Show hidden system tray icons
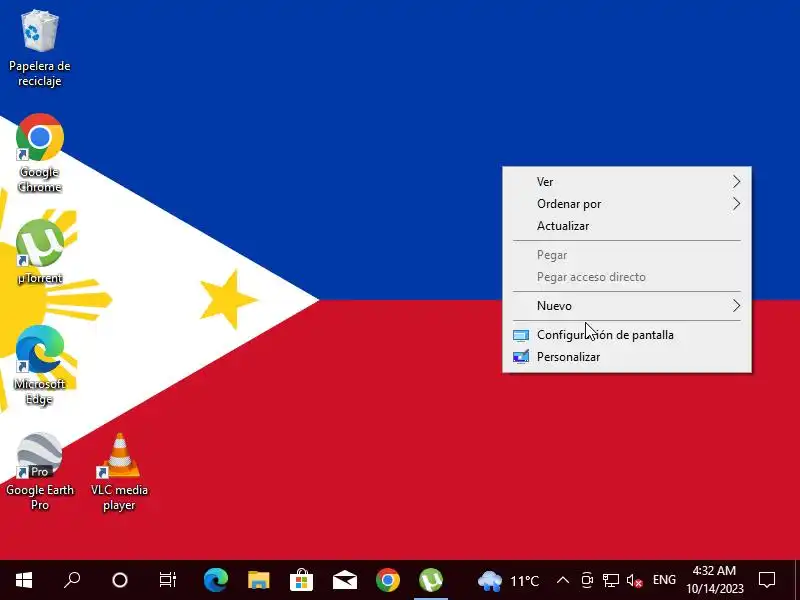Image resolution: width=800 pixels, height=600 pixels. point(563,580)
